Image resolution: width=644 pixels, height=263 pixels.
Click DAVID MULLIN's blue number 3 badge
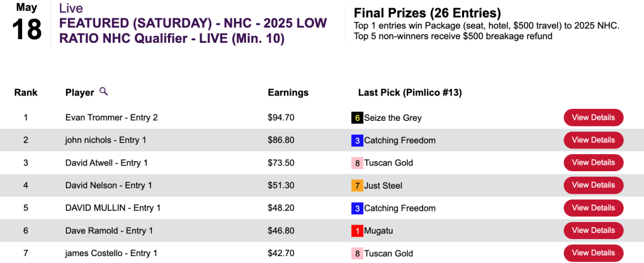[357, 208]
